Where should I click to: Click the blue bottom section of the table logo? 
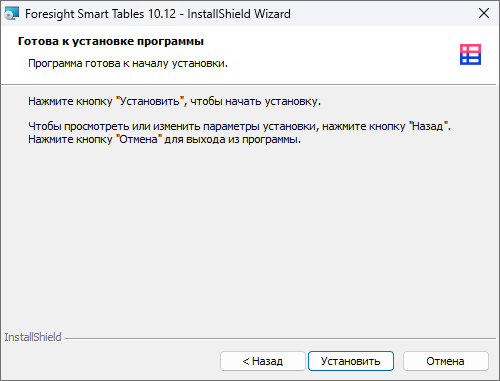[x=470, y=59]
